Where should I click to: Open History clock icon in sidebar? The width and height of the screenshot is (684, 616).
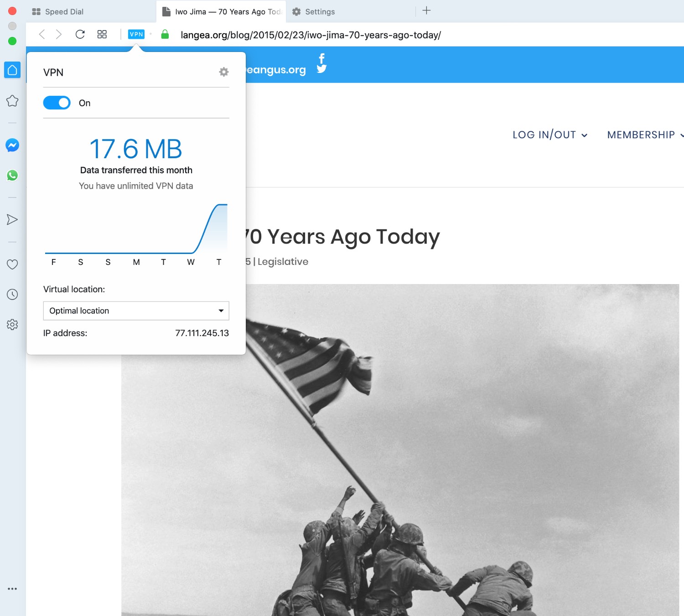pyautogui.click(x=12, y=295)
